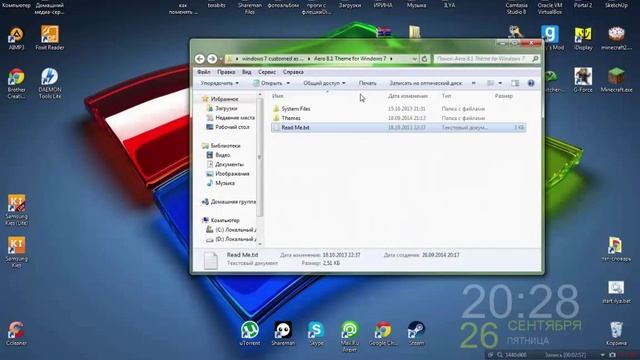The image size is (640, 360).
Task: Select Домашняя группа in navigation pane
Action: tap(233, 202)
